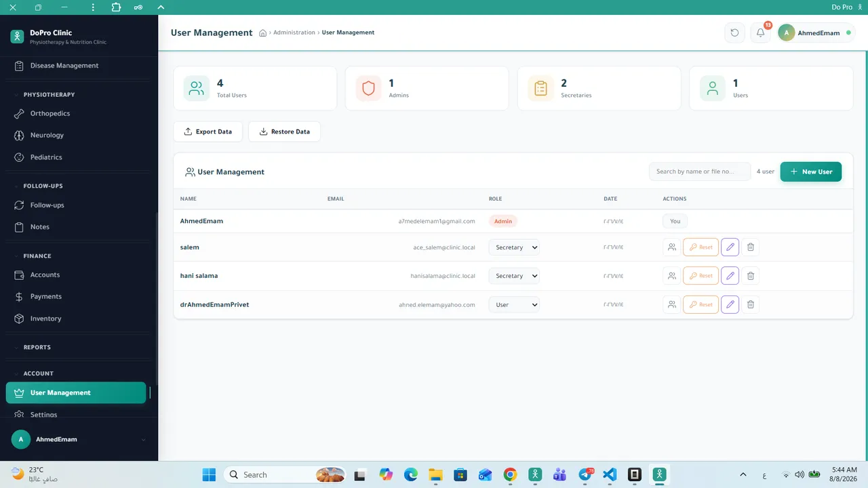
Task: Open Google Chrome from the taskbar
Action: pyautogui.click(x=510, y=474)
